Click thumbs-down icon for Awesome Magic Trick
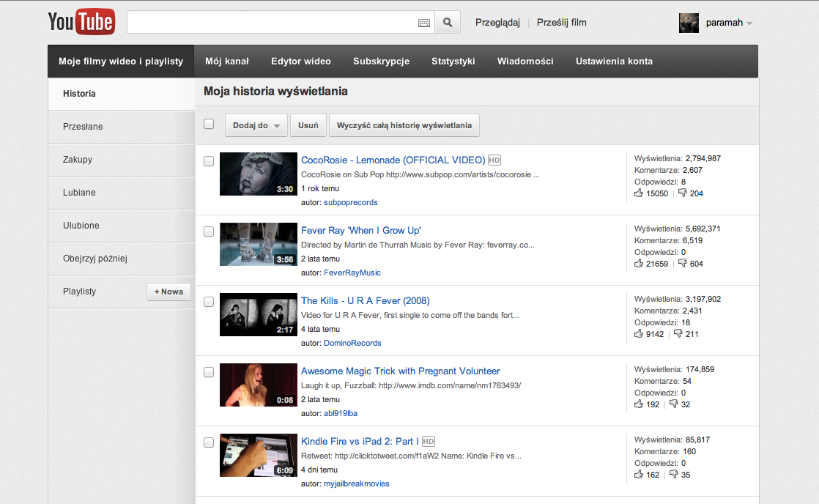 click(674, 404)
